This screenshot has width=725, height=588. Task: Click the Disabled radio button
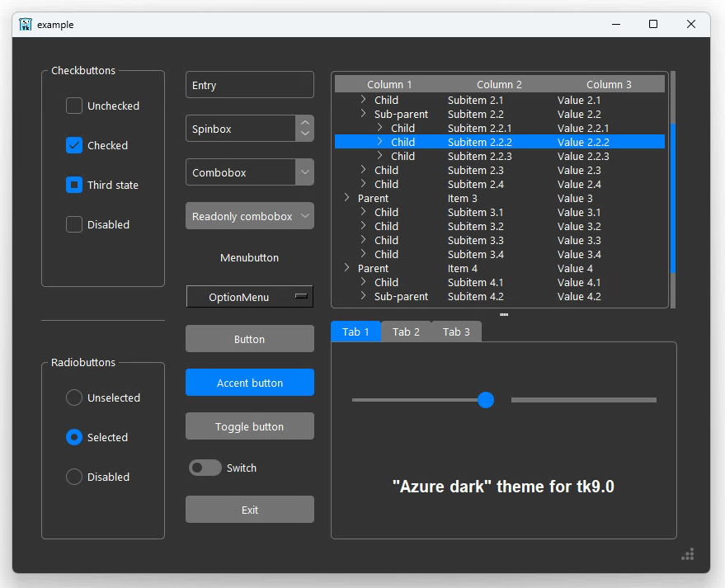tap(74, 477)
